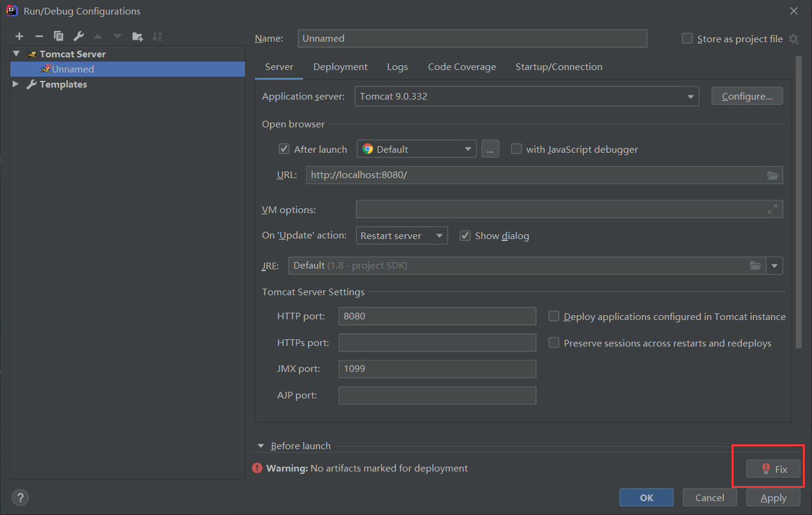The image size is (812, 515).
Task: Check Preserve sessions across restarts and redeploys
Action: pyautogui.click(x=554, y=342)
